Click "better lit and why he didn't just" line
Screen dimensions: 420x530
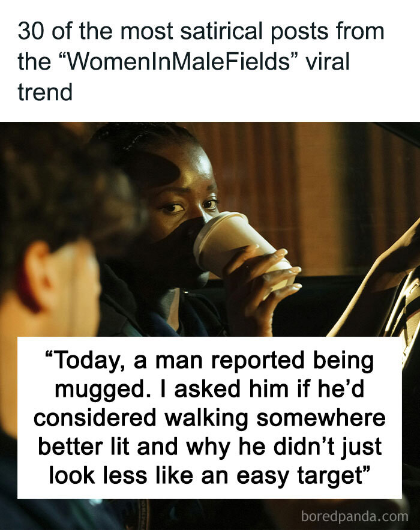pos(209,447)
